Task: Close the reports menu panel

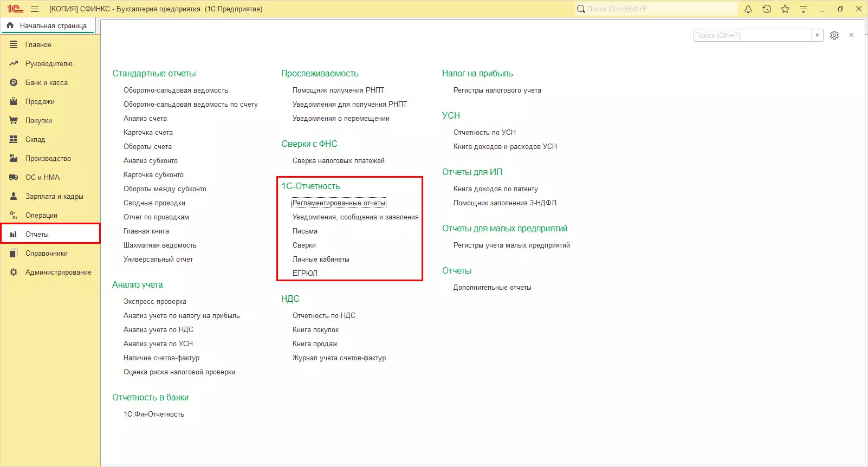Action: click(852, 35)
